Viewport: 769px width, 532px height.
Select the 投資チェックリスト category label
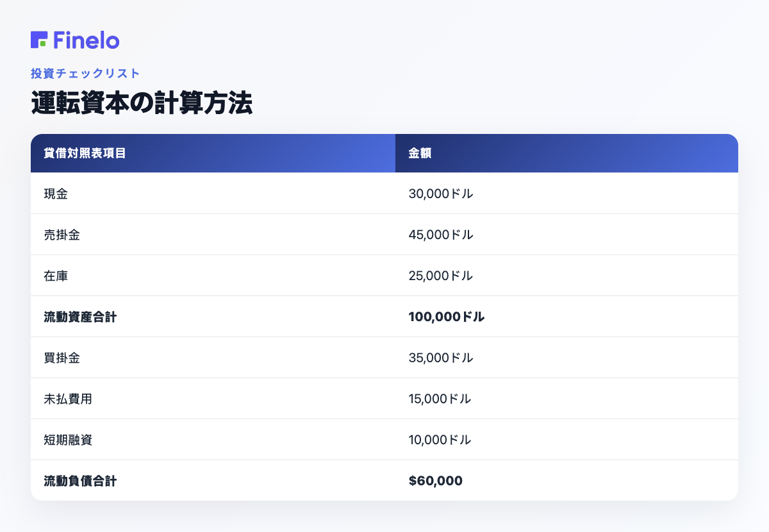pos(85,74)
